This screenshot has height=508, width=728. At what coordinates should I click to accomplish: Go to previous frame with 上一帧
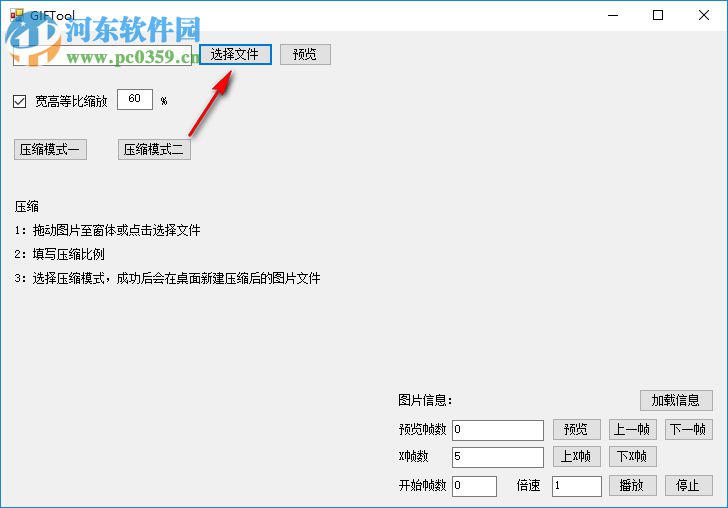(632, 430)
